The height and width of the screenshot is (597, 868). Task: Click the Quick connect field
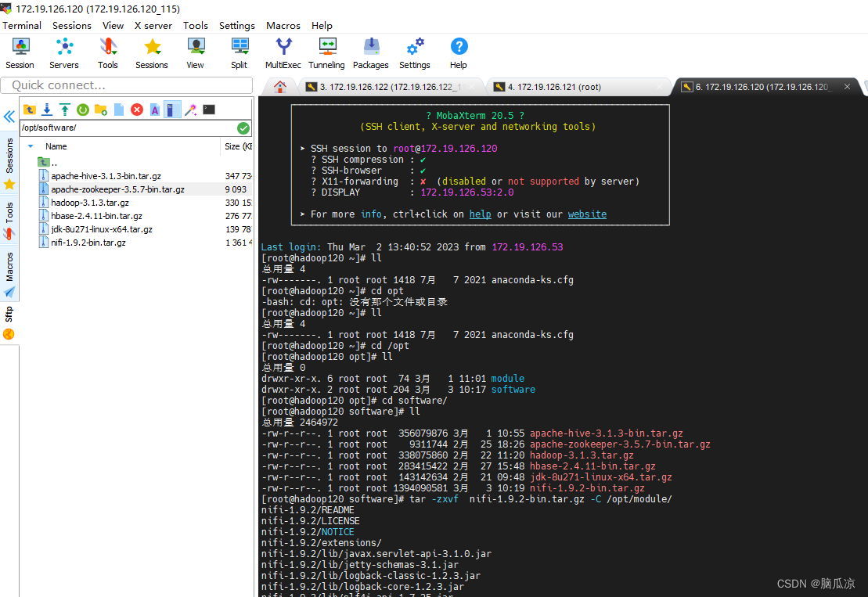(127, 85)
